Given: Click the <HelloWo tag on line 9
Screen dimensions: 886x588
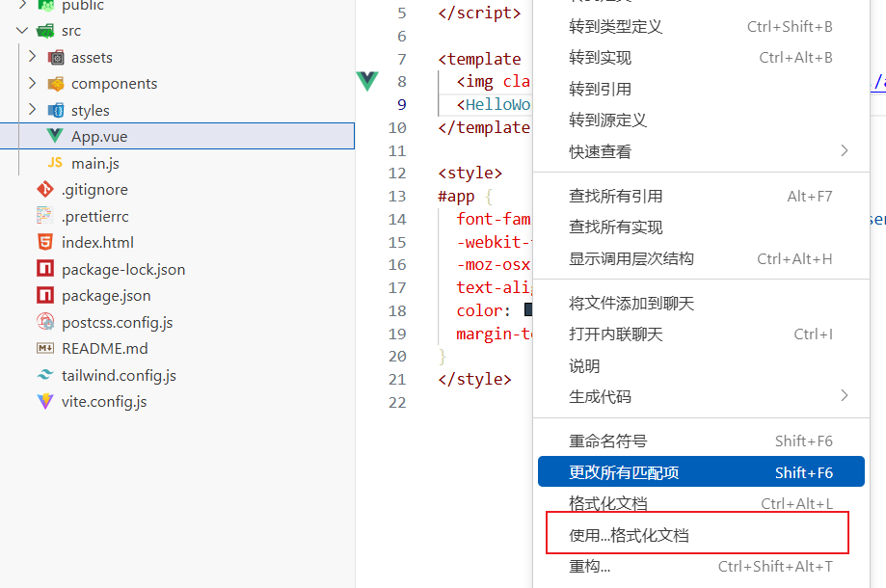Looking at the screenshot, I should coord(494,104).
